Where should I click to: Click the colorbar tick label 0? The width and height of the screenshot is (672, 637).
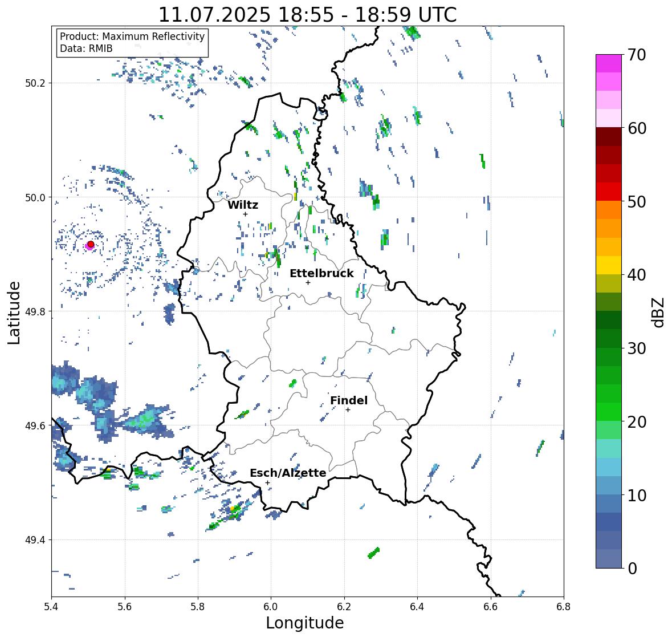(x=632, y=569)
